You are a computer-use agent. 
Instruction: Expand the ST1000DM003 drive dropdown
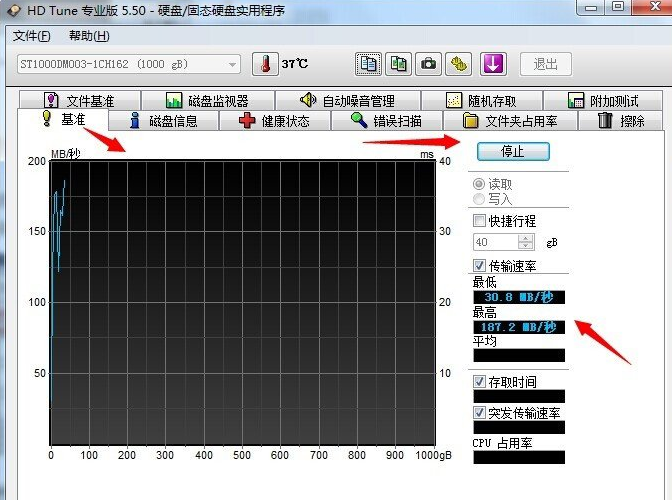[x=232, y=64]
